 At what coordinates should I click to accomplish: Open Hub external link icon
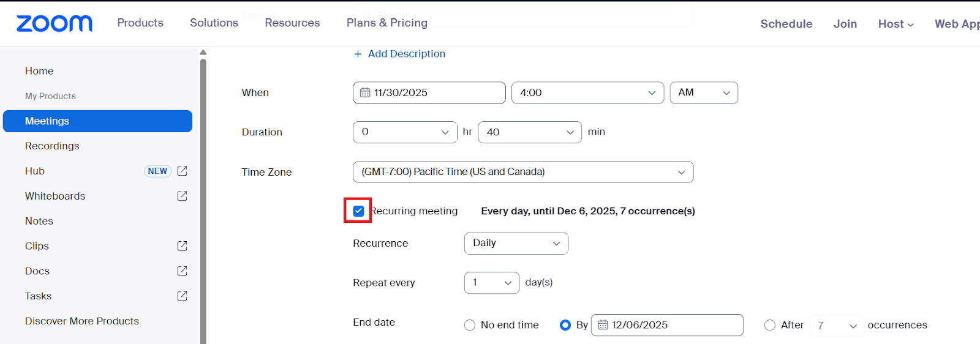182,171
